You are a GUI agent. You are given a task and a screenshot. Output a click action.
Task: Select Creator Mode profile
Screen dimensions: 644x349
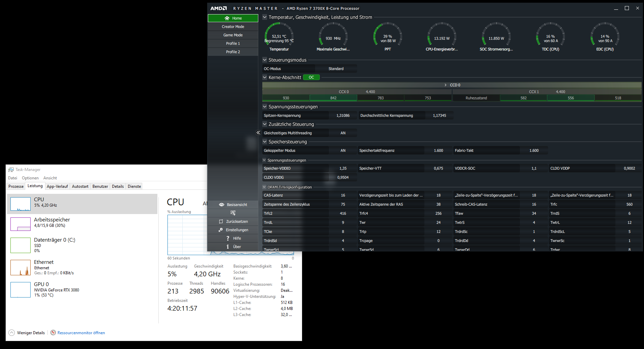233,27
